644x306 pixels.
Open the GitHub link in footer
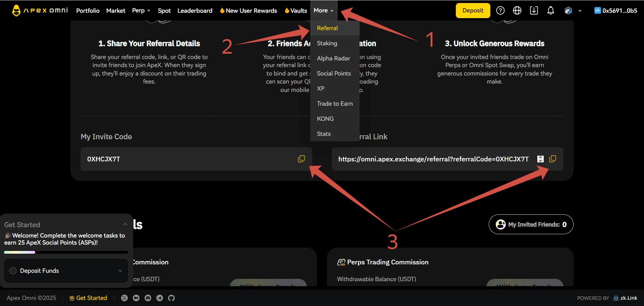tap(171, 298)
